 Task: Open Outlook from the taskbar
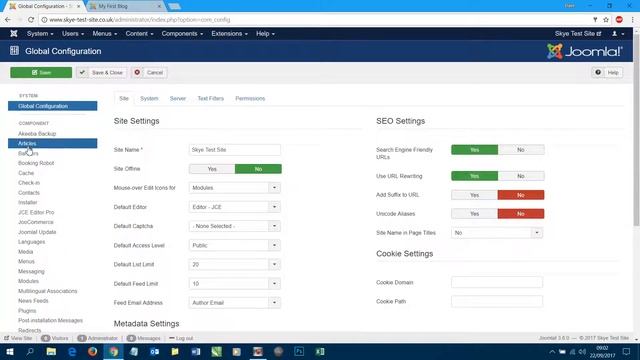[x=154, y=351]
